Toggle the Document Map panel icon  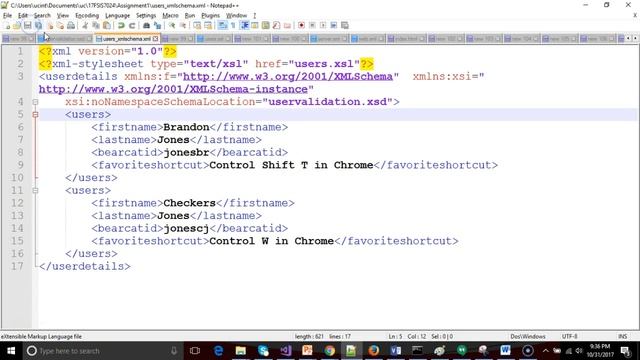click(x=266, y=25)
